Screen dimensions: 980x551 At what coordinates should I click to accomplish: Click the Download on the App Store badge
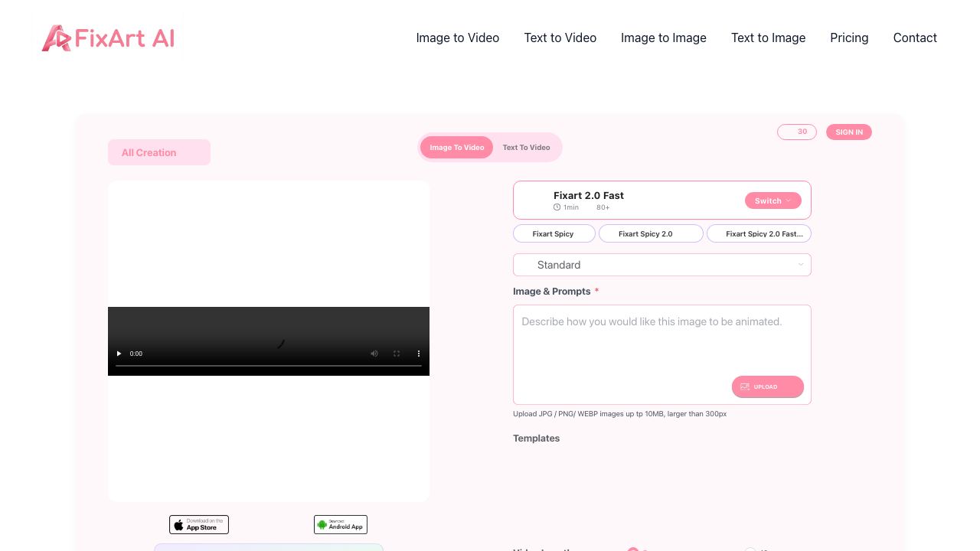(x=199, y=524)
